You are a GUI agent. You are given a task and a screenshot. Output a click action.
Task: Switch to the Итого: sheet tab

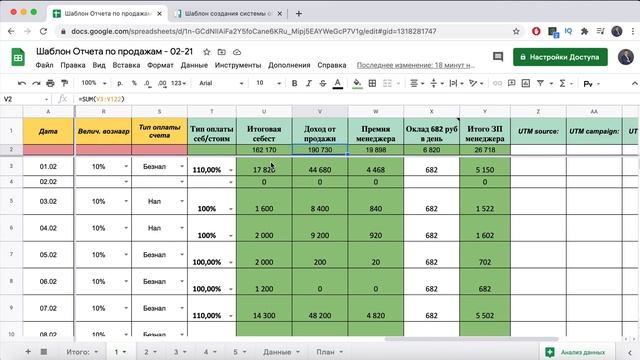point(82,351)
